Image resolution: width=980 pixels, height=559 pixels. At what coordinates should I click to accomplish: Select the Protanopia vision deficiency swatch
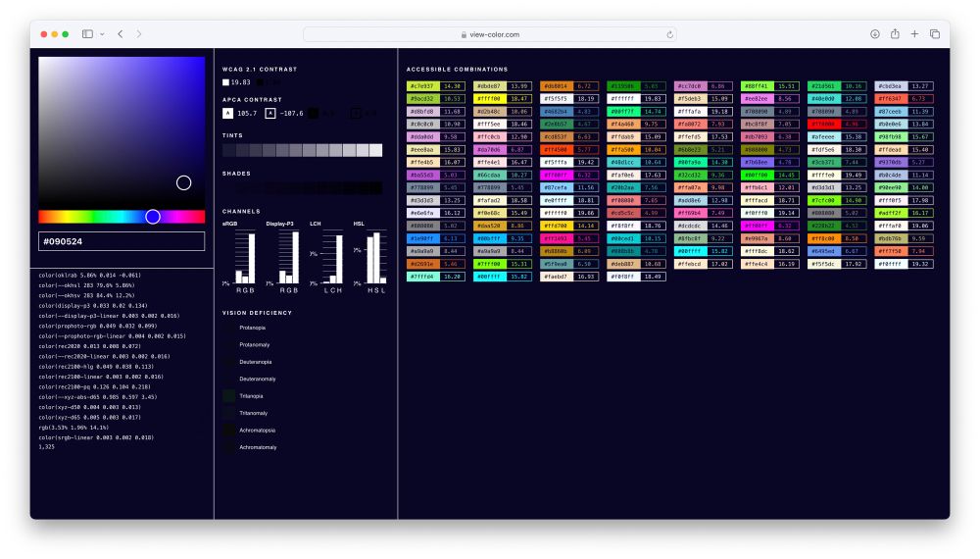228,328
